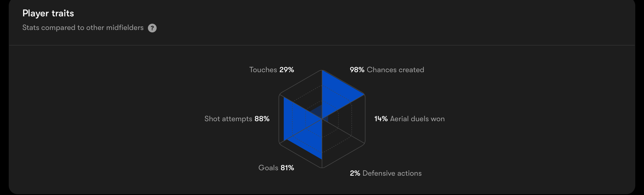Select the Shot attempts label
Screen dimensions: 644x195
(228, 119)
